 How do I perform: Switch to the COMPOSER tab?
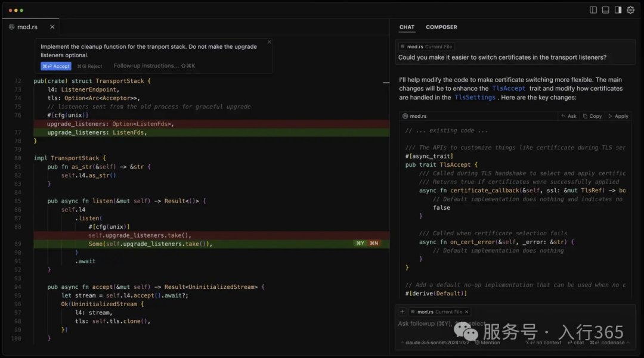[441, 27]
